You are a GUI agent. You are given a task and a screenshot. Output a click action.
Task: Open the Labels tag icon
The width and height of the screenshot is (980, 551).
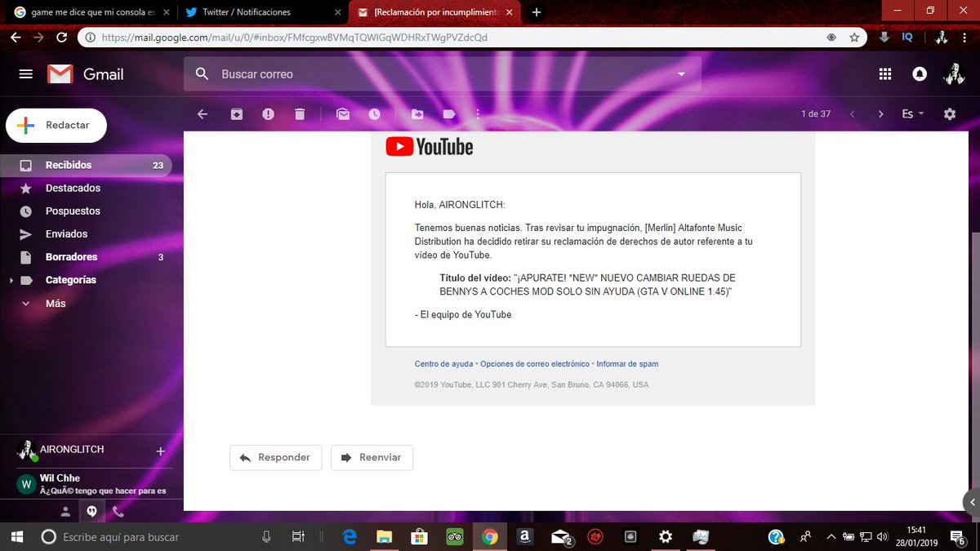448,114
